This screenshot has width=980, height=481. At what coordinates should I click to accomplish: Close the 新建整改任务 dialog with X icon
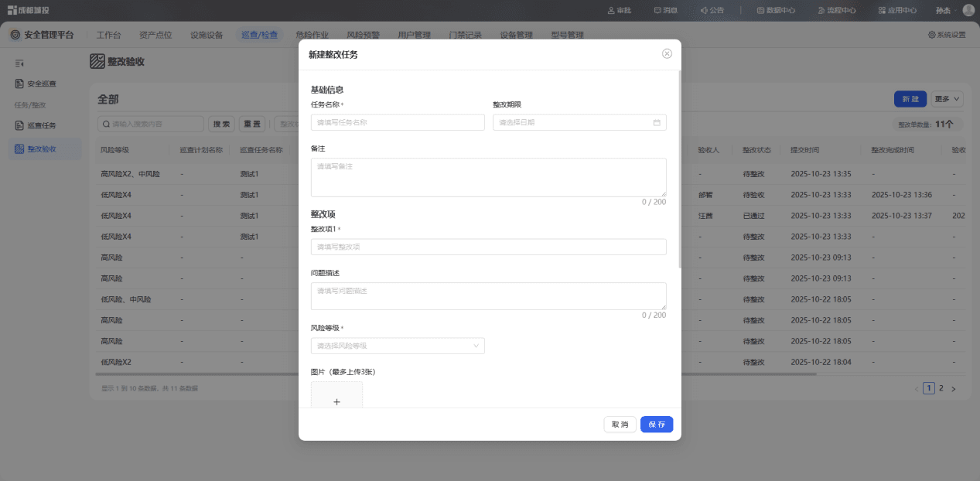[667, 54]
